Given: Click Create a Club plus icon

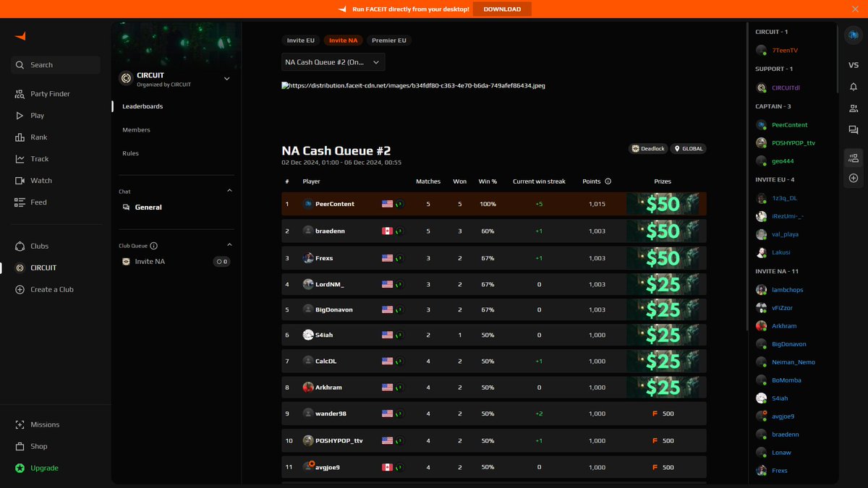Looking at the screenshot, I should tap(20, 290).
